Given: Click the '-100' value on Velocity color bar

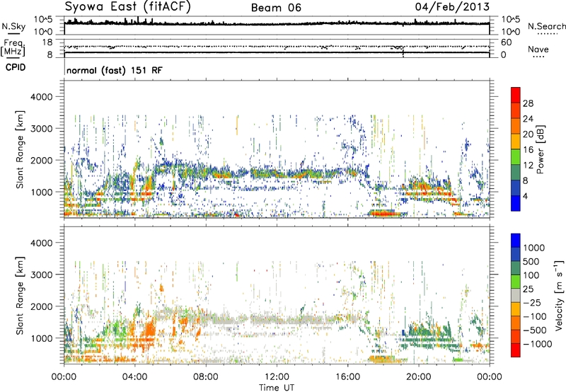Looking at the screenshot, I should pyautogui.click(x=535, y=316).
